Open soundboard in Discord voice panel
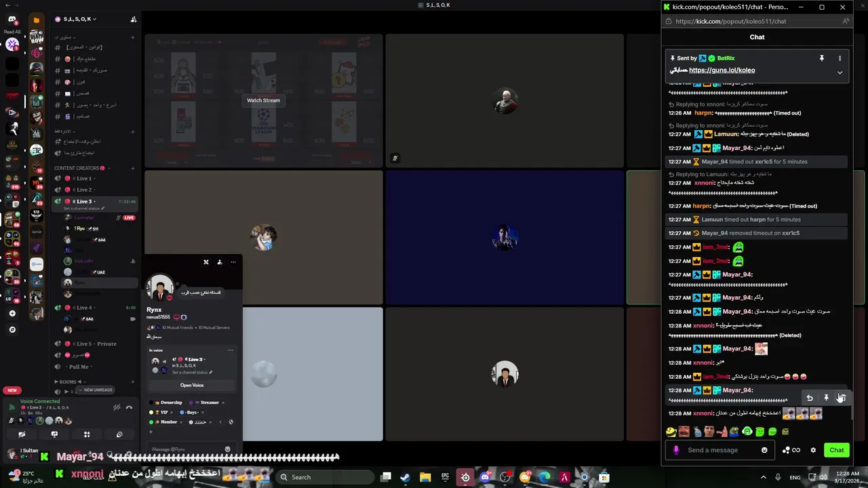Viewport: 868px width, 488px height. tap(119, 434)
